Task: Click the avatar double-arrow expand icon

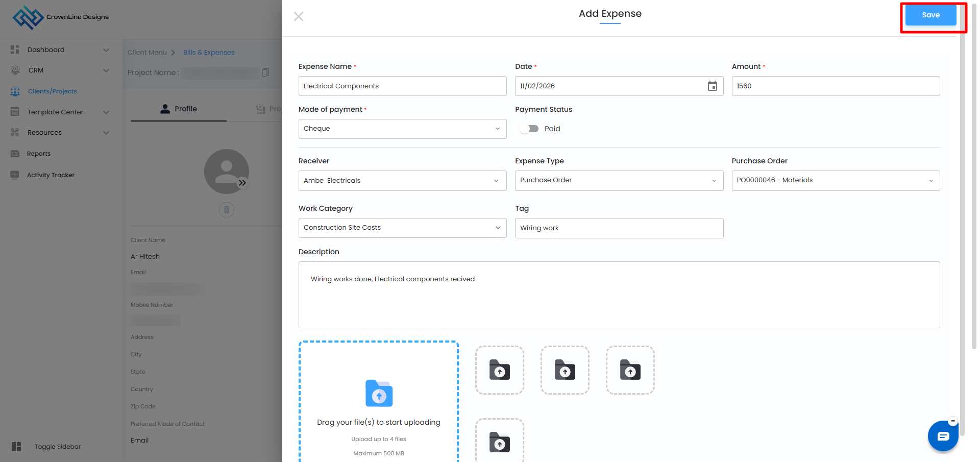Action: (242, 183)
